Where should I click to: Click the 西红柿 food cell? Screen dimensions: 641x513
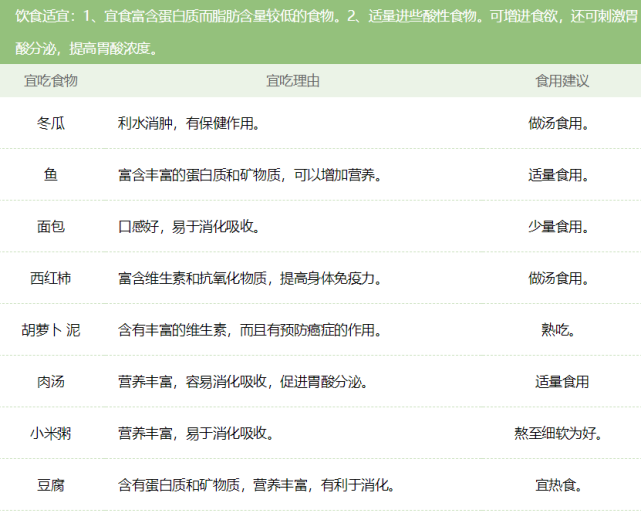point(51,278)
